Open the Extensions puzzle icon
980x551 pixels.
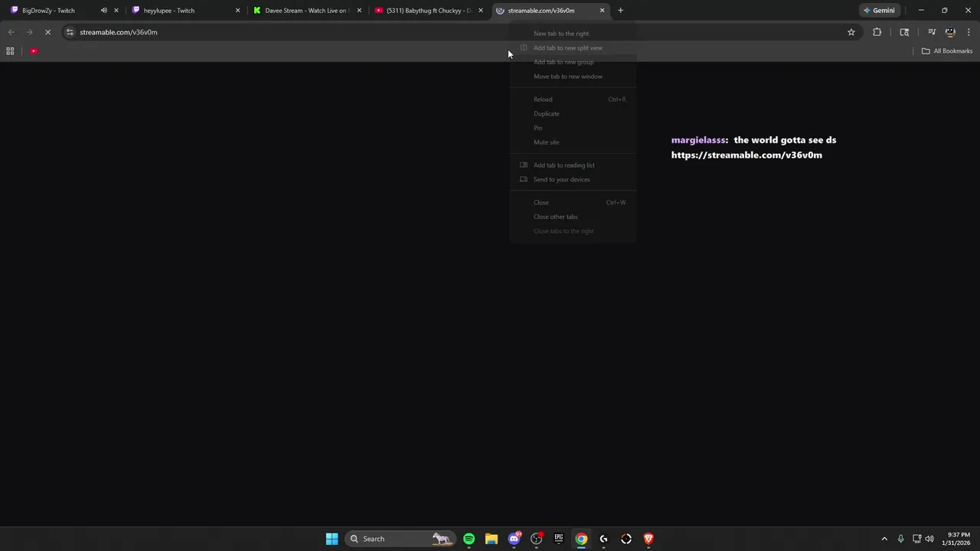click(877, 32)
